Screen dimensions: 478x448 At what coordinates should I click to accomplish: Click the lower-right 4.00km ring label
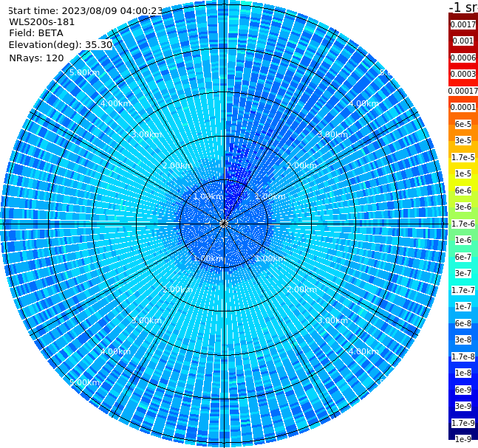(x=363, y=351)
